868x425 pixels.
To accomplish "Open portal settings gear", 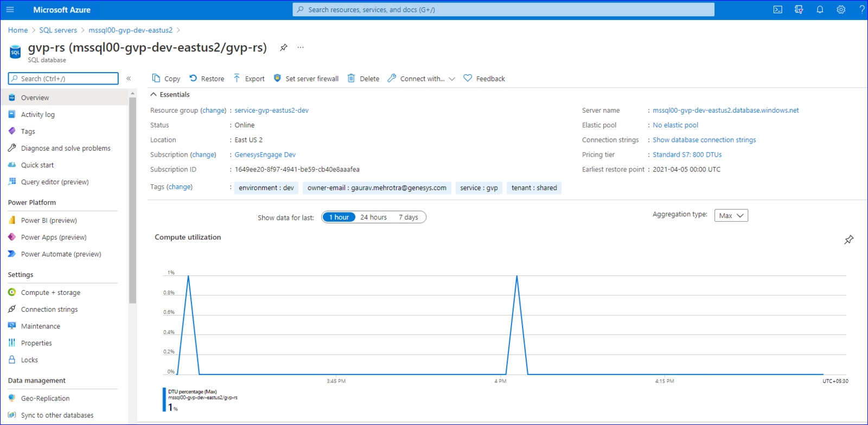I will 841,10.
